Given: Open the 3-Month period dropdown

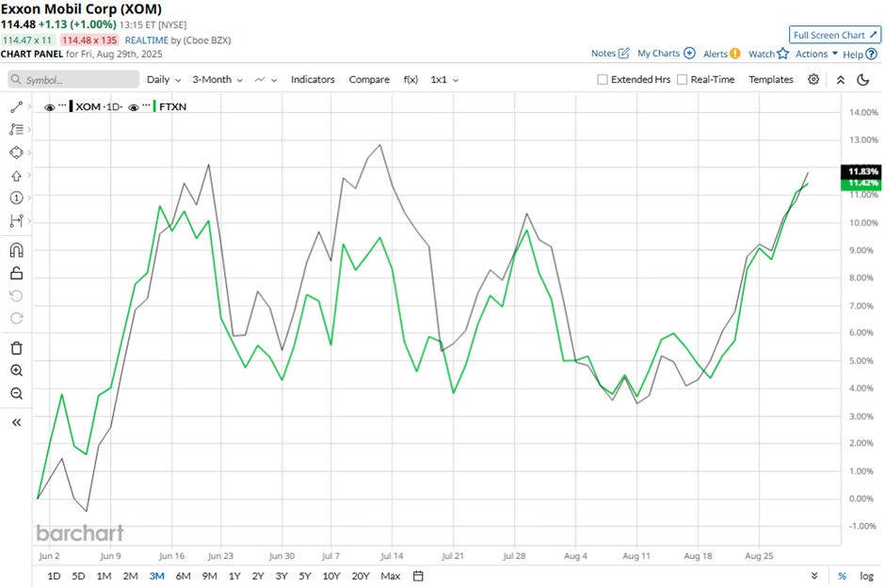Looking at the screenshot, I should 217,79.
